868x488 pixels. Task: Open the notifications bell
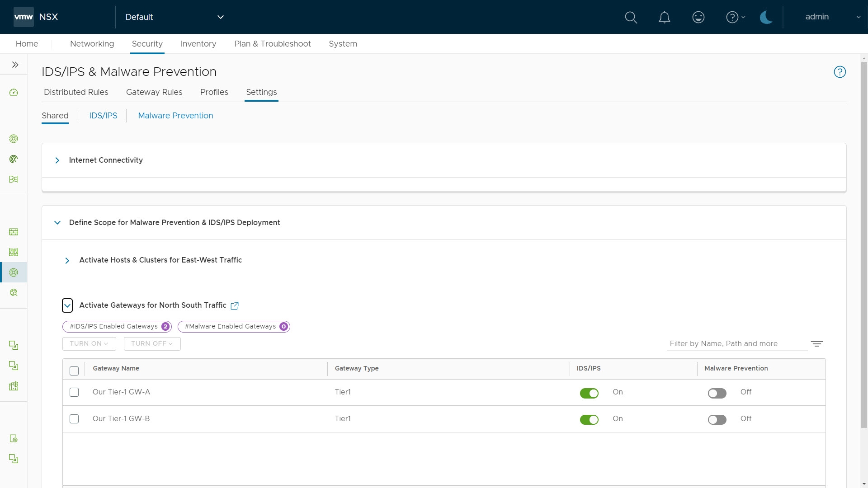coord(664,17)
